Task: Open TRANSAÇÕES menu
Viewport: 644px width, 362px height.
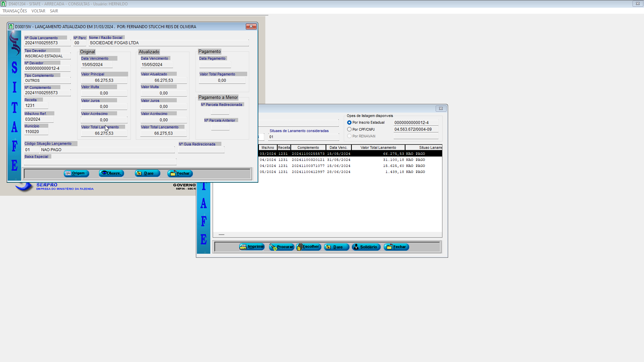Action: point(15,11)
